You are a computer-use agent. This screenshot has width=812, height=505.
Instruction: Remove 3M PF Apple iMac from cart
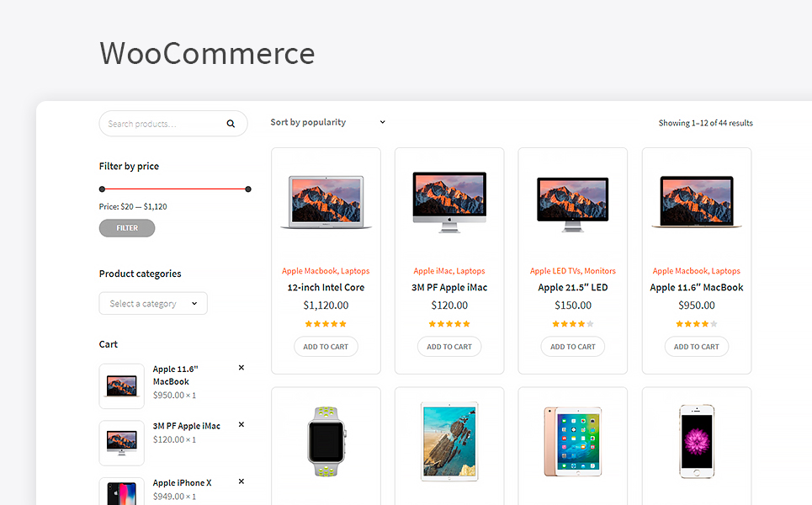tap(241, 425)
